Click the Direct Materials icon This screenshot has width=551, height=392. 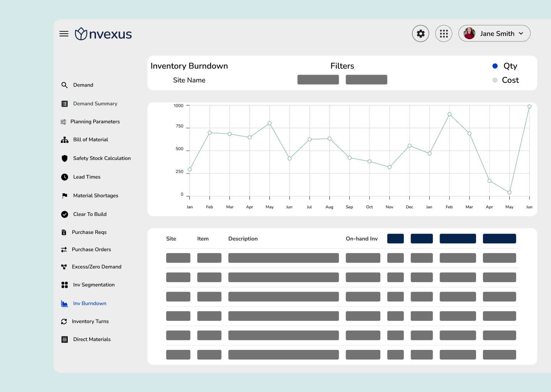pos(65,340)
